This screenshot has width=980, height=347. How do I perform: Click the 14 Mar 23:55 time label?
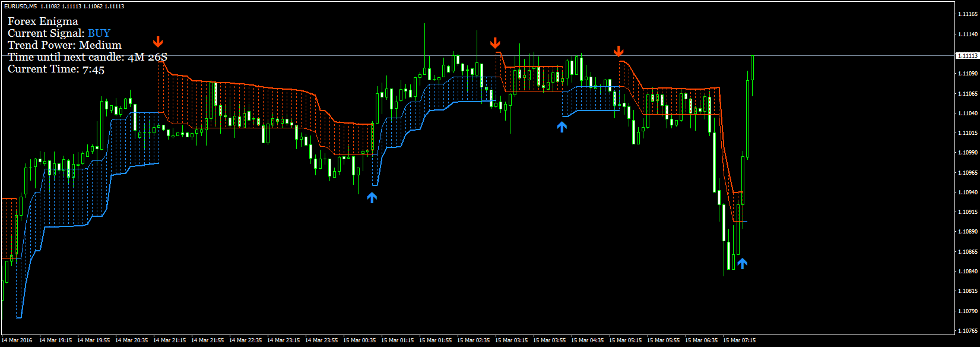[322, 340]
